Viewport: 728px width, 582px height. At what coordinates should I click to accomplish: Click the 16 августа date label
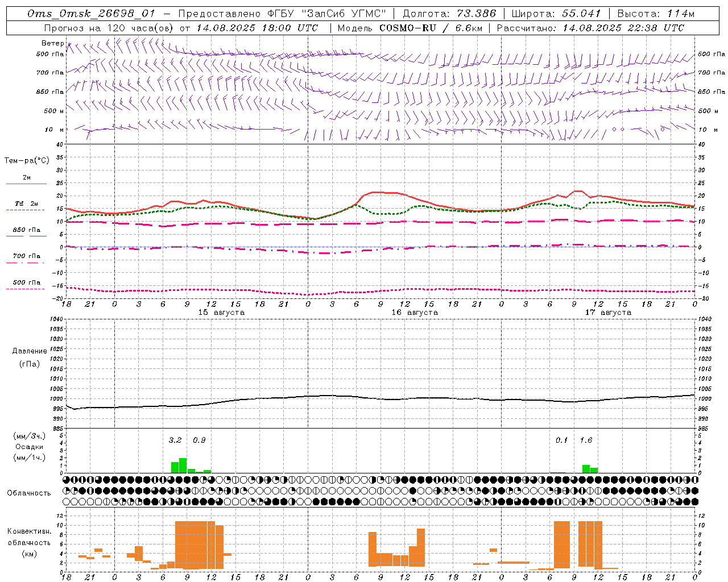(415, 313)
